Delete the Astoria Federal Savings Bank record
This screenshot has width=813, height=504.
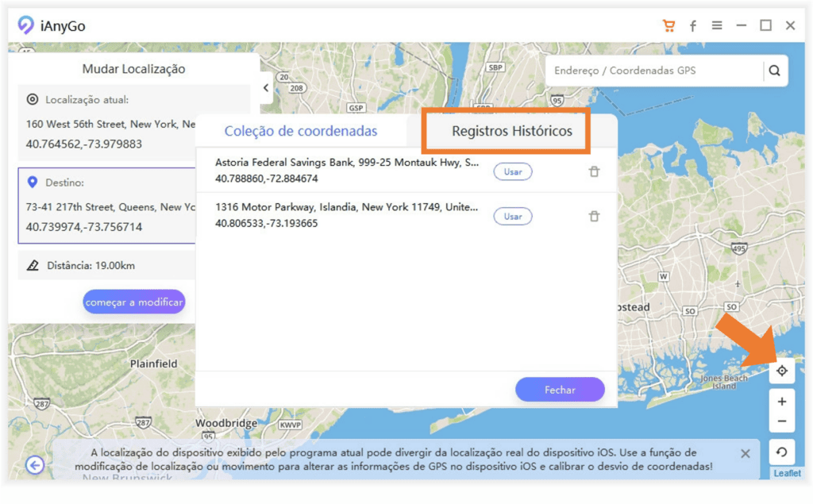point(594,171)
